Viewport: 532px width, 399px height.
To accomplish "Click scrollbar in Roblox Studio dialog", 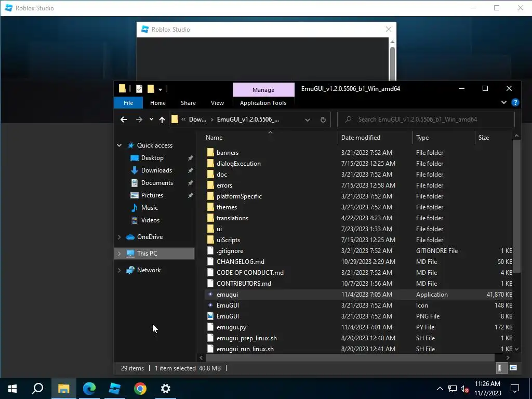I will 392,63.
